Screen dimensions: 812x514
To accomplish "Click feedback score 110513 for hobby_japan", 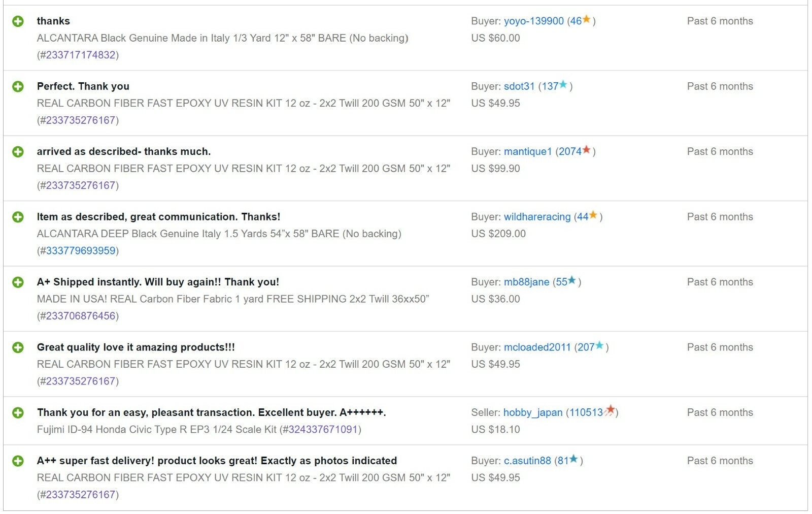I will click(x=586, y=413).
